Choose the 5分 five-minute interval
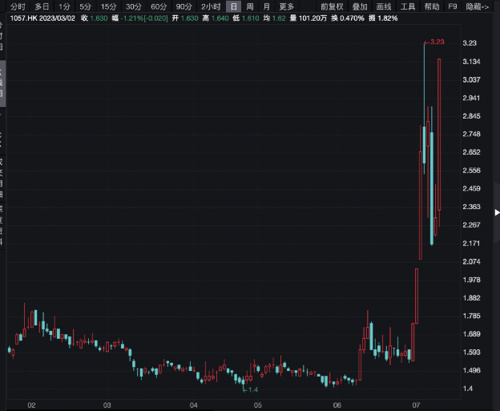500x411 pixels. [85, 6]
